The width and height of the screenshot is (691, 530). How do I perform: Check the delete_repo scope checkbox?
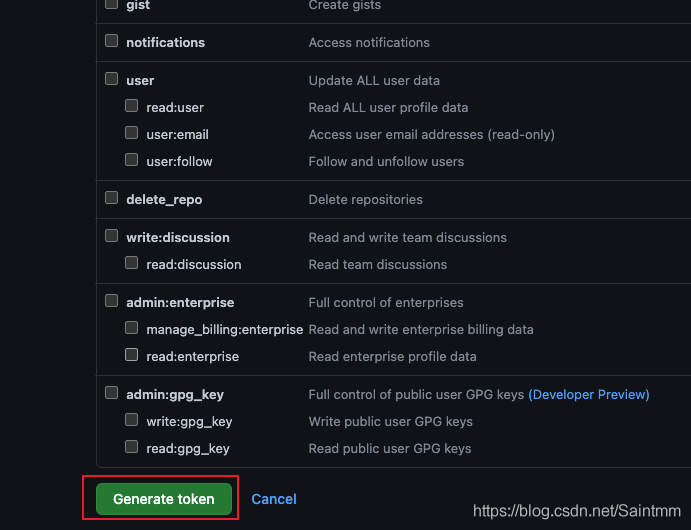[x=112, y=198]
